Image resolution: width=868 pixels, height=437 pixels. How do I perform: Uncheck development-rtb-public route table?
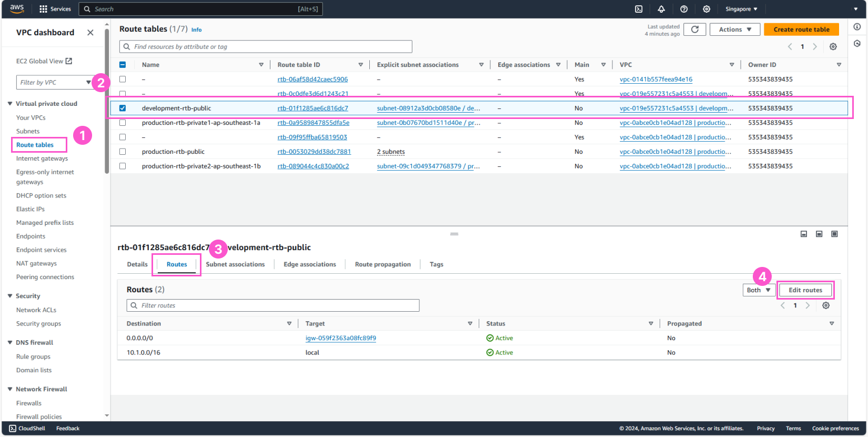[x=123, y=108]
